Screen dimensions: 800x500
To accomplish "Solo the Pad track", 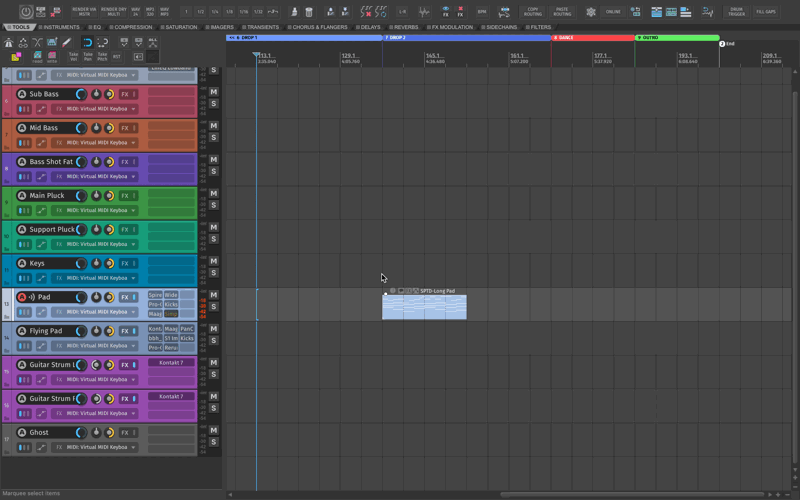I will (214, 307).
